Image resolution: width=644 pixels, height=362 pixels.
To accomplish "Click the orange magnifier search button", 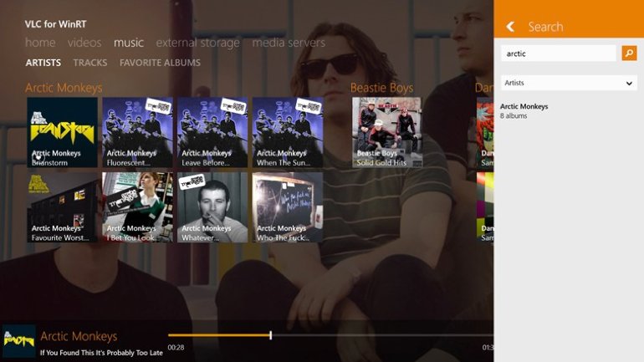I will [629, 54].
